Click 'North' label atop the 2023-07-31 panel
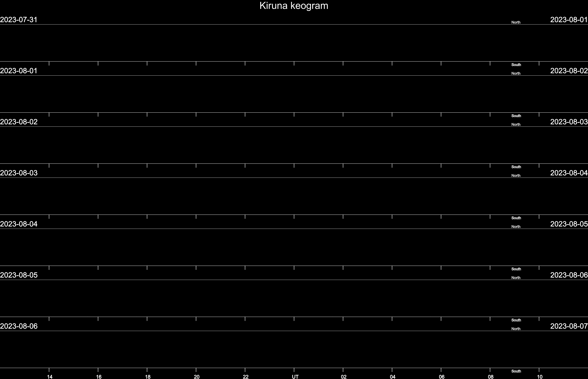Image resolution: width=588 pixels, height=379 pixels. [516, 22]
